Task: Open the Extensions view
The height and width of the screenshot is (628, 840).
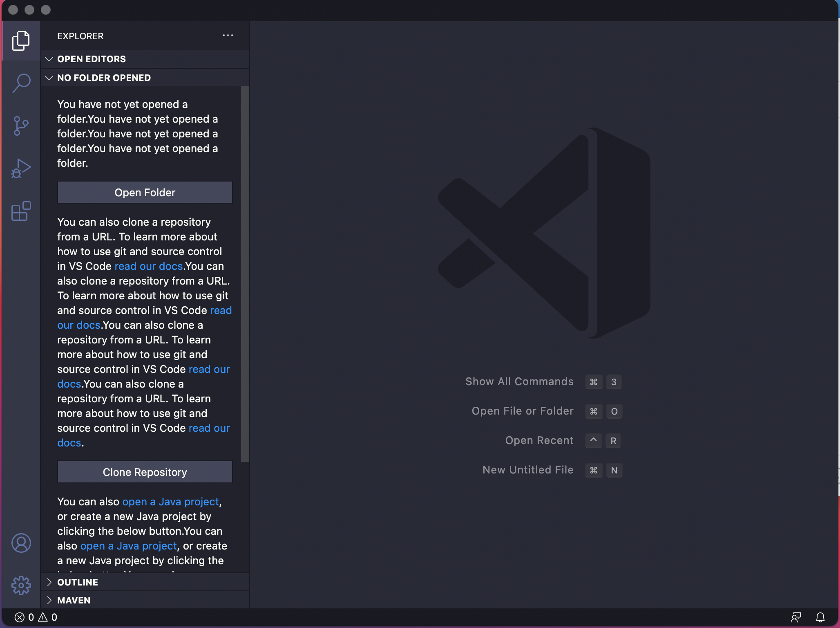Action: (21, 211)
